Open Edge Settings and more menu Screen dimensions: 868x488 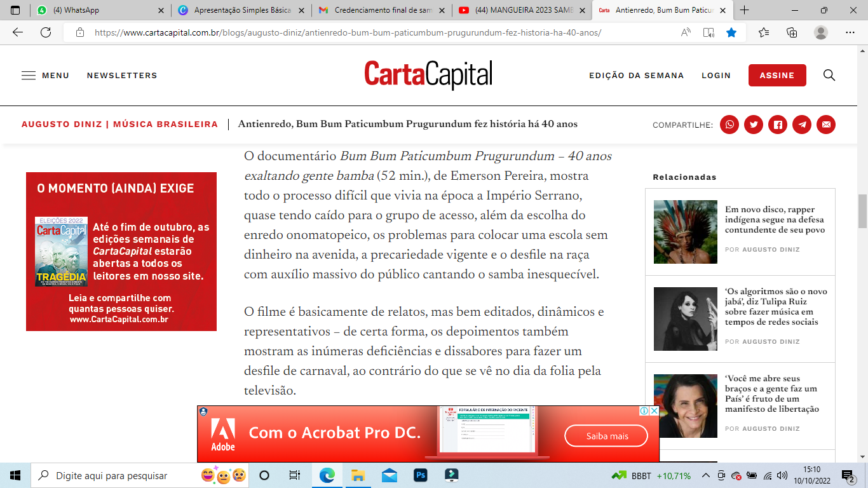click(850, 32)
